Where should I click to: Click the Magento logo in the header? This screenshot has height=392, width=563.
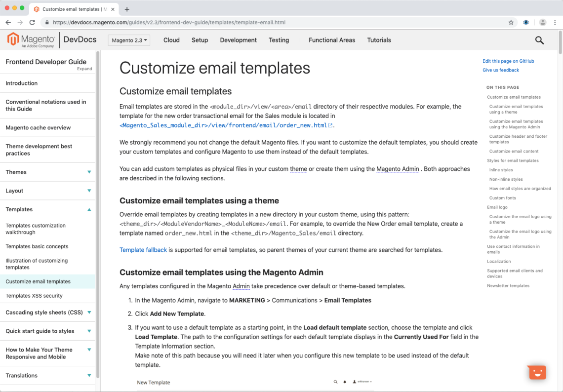(x=31, y=40)
